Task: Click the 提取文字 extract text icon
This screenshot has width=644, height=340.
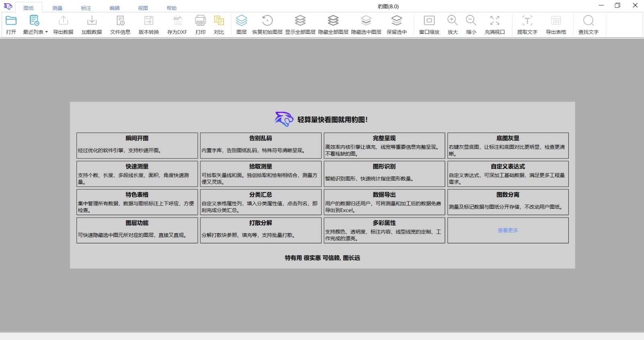Action: [527, 21]
